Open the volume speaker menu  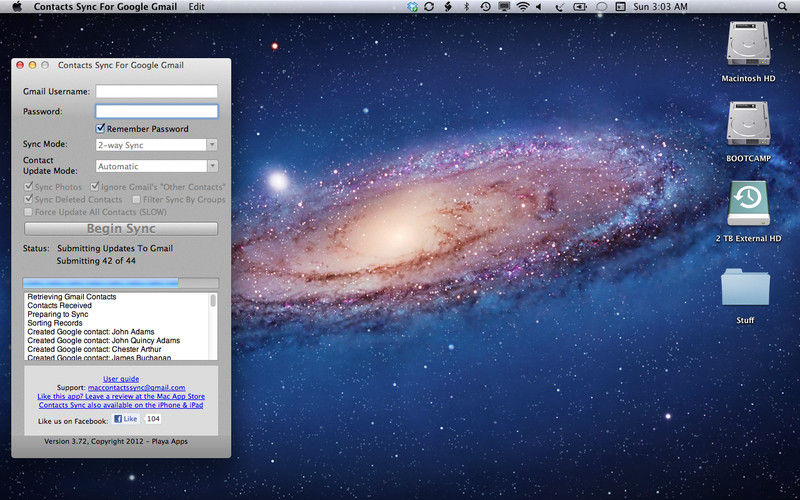click(539, 7)
